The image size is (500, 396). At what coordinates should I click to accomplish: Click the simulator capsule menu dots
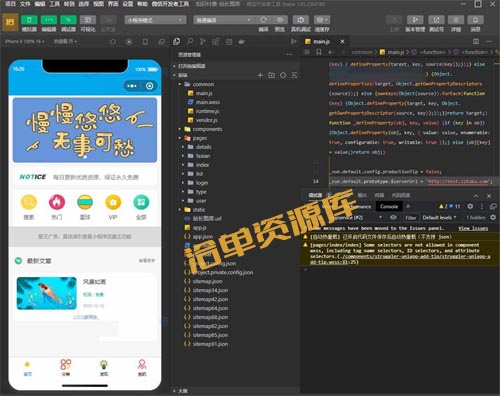click(x=132, y=86)
